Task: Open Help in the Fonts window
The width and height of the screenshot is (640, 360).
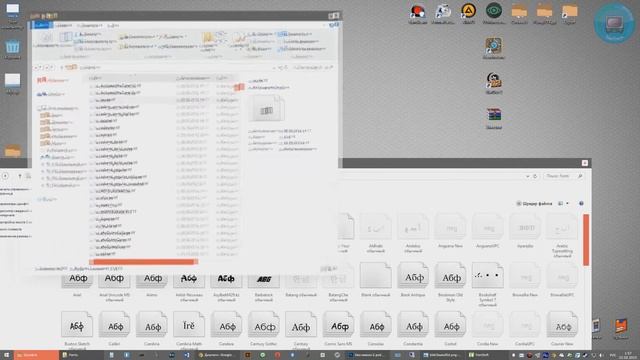Action: pos(581,203)
